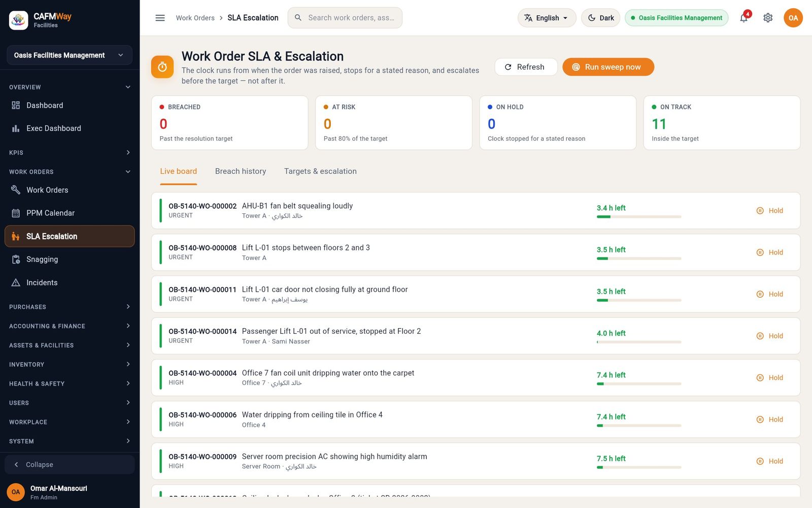Expand the KPIs section

(70, 152)
